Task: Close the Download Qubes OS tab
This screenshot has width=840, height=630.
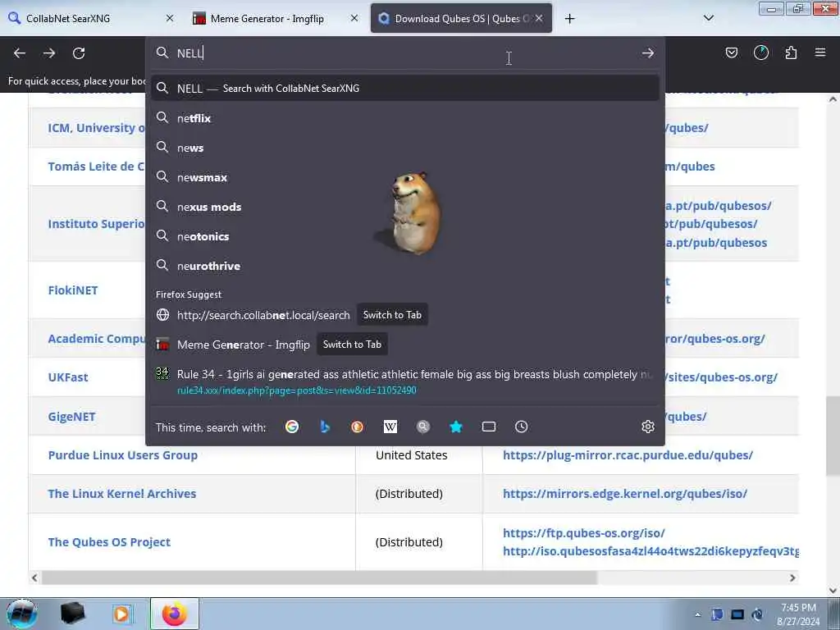Action: point(539,18)
